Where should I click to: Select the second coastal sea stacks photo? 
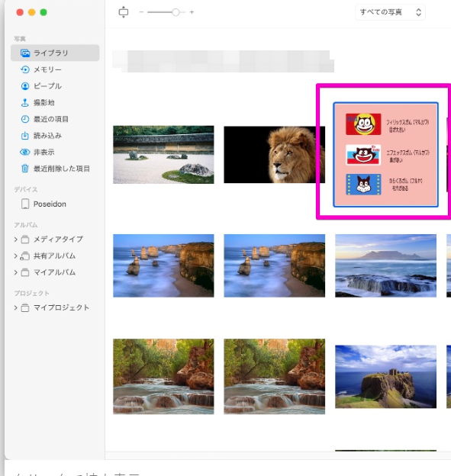coord(274,265)
